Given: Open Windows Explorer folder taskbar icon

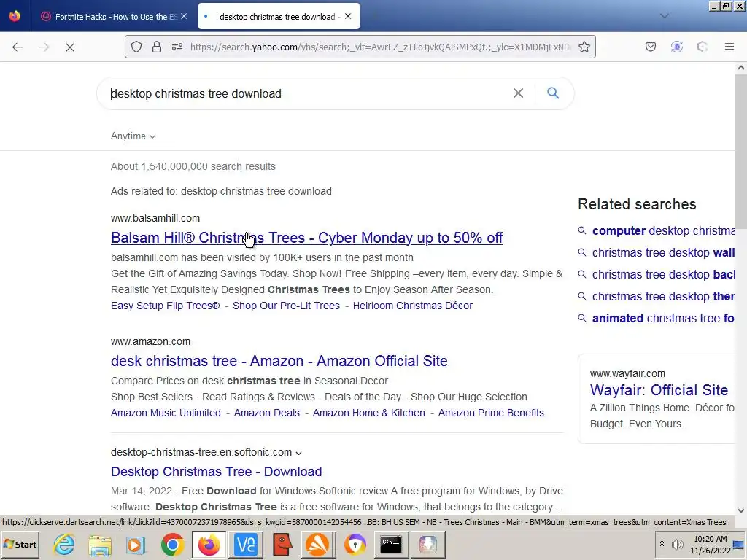Looking at the screenshot, I should [x=99, y=544].
